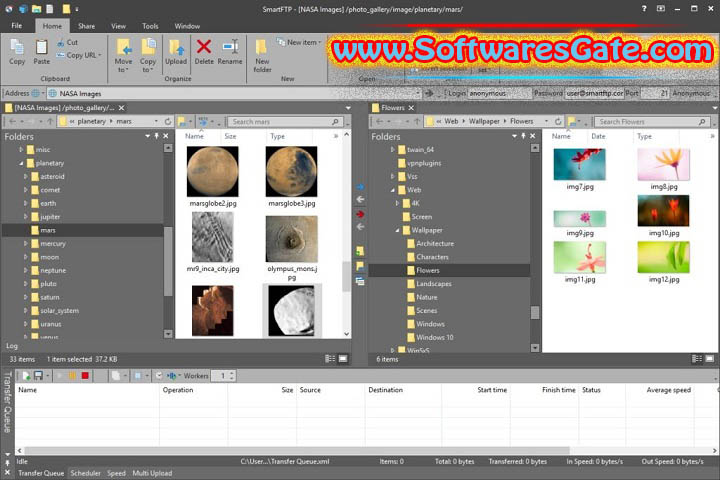Switch to the Home ribbon tab
Image resolution: width=720 pixels, height=480 pixels.
pyautogui.click(x=52, y=26)
